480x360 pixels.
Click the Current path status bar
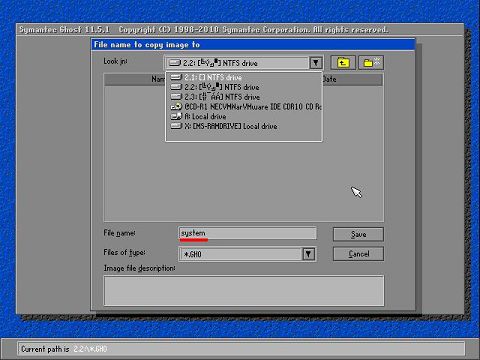241,349
